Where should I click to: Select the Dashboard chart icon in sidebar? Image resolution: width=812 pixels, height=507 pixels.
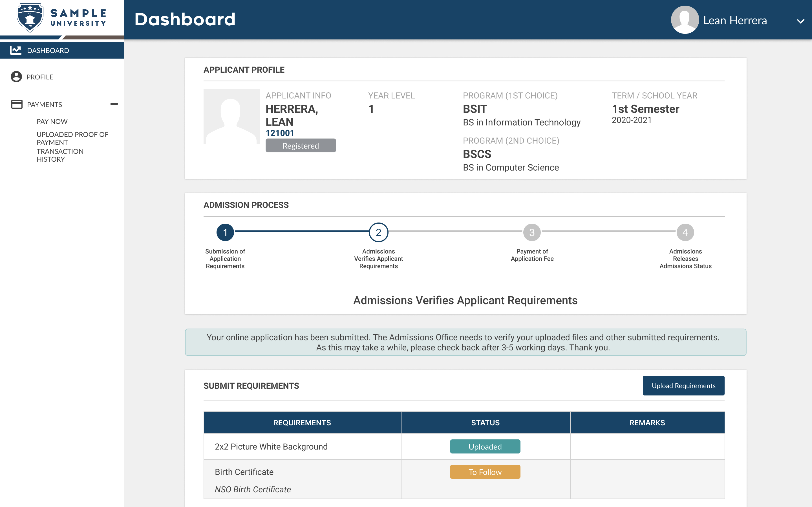click(x=16, y=50)
